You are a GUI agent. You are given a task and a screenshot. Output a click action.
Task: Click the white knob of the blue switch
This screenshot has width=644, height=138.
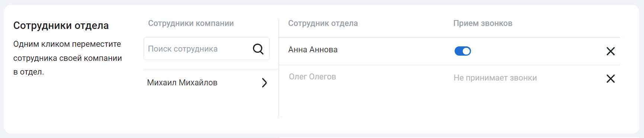click(466, 51)
